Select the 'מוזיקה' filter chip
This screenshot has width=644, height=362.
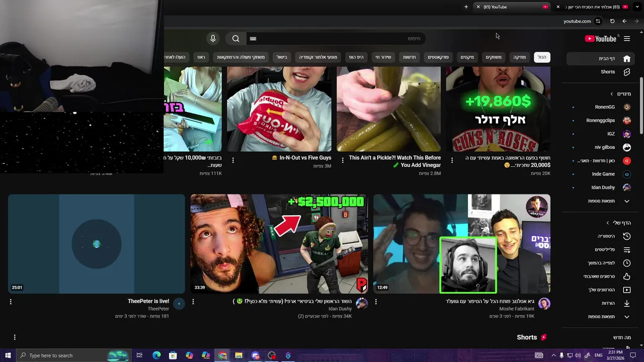click(x=519, y=57)
